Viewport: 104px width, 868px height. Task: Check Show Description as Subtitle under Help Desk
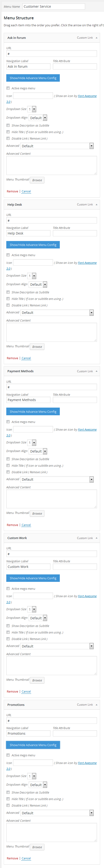tap(8, 292)
